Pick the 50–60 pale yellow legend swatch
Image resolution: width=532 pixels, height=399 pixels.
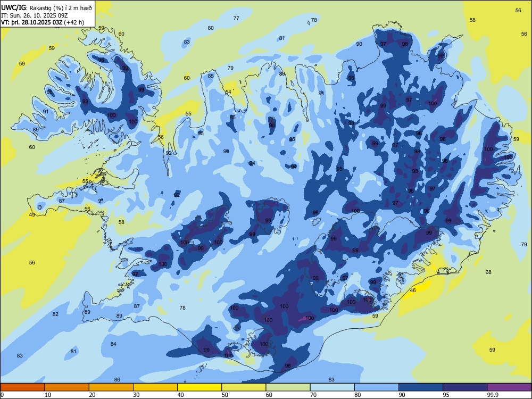(244, 387)
